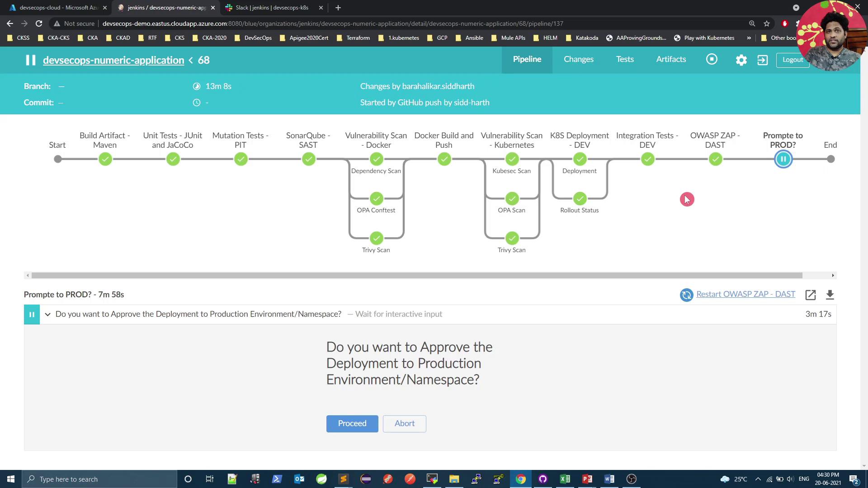
Task: Open the Artifacts tab
Action: [x=671, y=59]
